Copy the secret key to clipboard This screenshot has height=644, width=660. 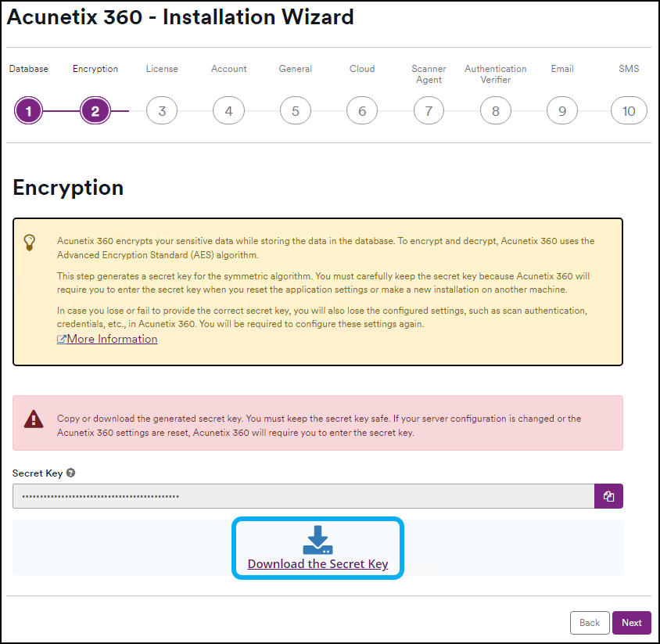[x=608, y=496]
